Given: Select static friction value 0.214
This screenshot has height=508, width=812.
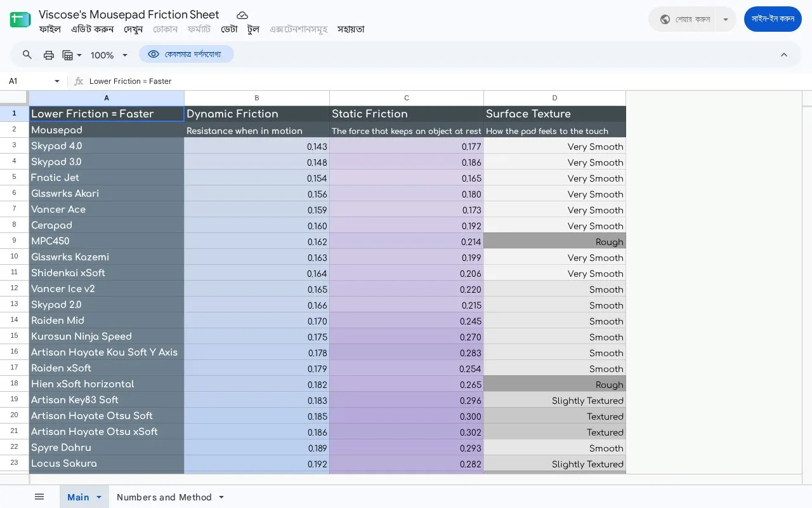Looking at the screenshot, I should [x=407, y=241].
